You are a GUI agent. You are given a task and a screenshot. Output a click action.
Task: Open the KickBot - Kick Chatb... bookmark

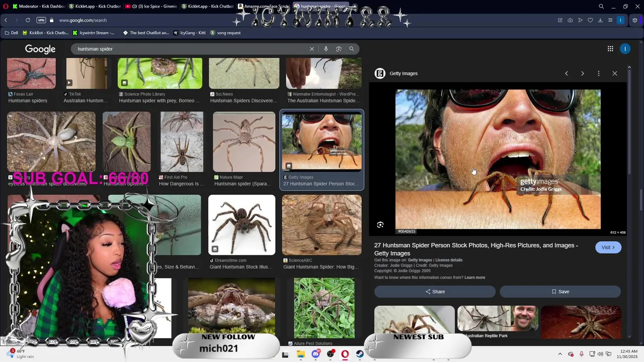pos(45,33)
